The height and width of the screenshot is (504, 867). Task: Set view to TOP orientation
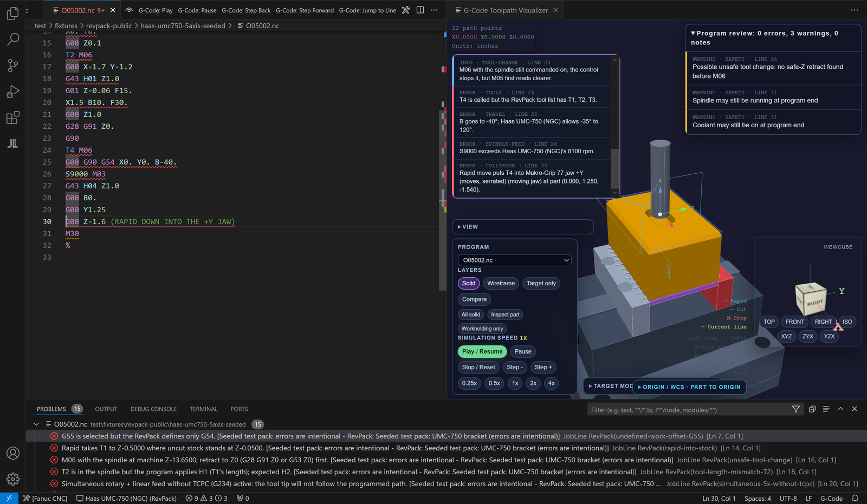(x=769, y=322)
